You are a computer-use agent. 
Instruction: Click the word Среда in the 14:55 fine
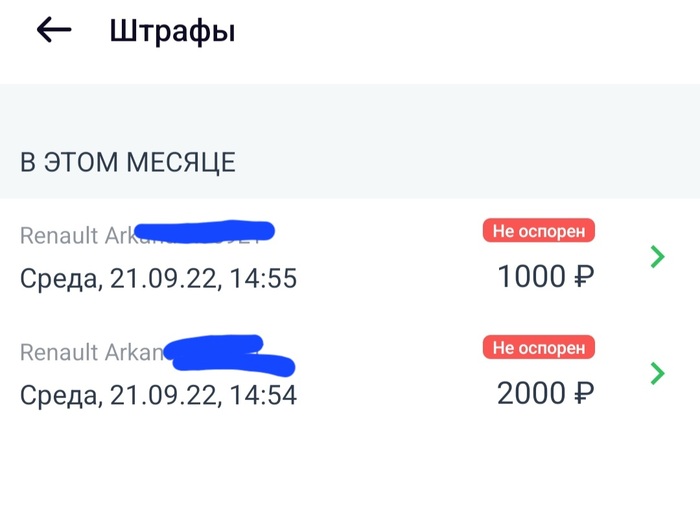click(58, 278)
